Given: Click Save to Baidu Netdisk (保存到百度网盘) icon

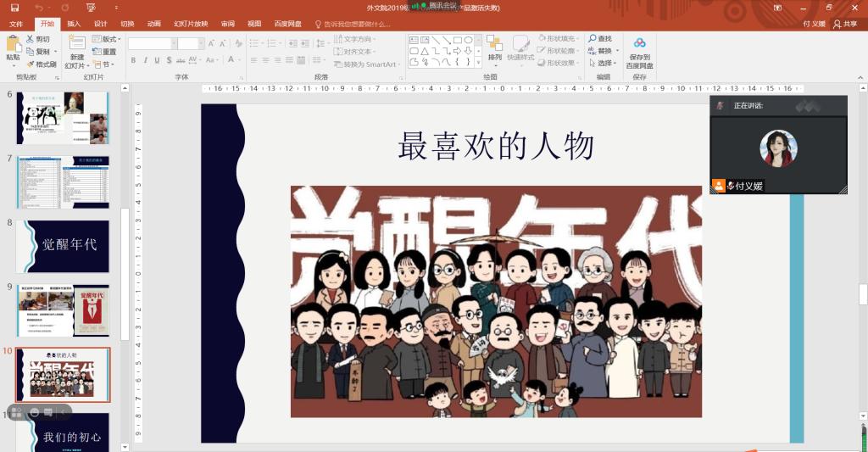Looking at the screenshot, I should (639, 53).
